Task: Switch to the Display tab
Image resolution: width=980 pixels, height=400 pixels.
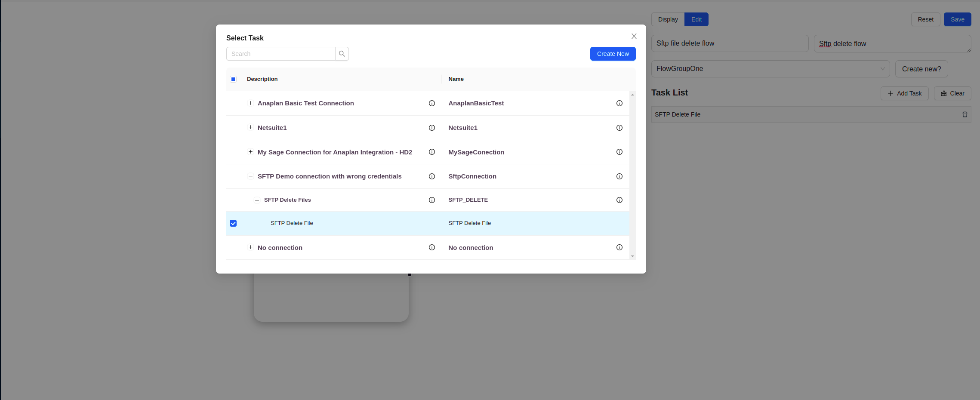Action: pyautogui.click(x=668, y=19)
